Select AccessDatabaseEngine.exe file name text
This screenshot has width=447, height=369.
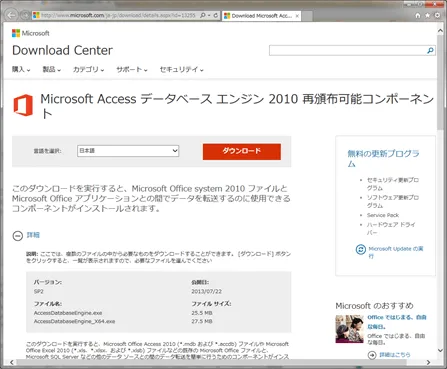[x=68, y=313]
